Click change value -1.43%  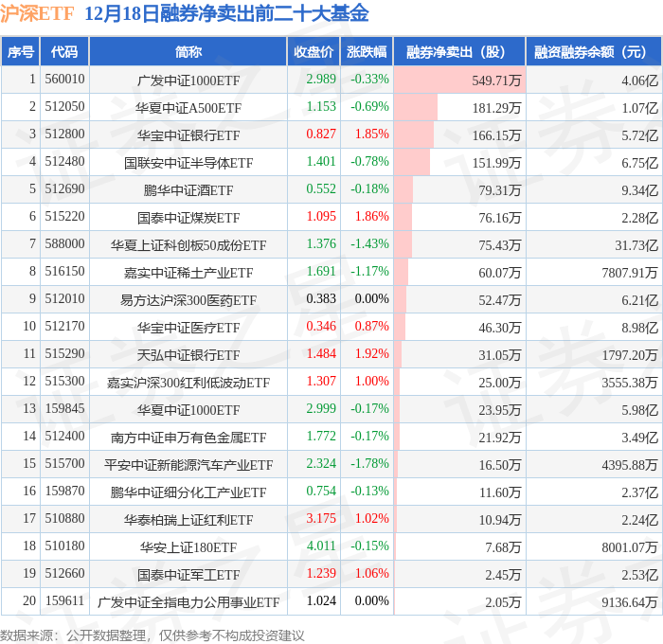click(369, 244)
